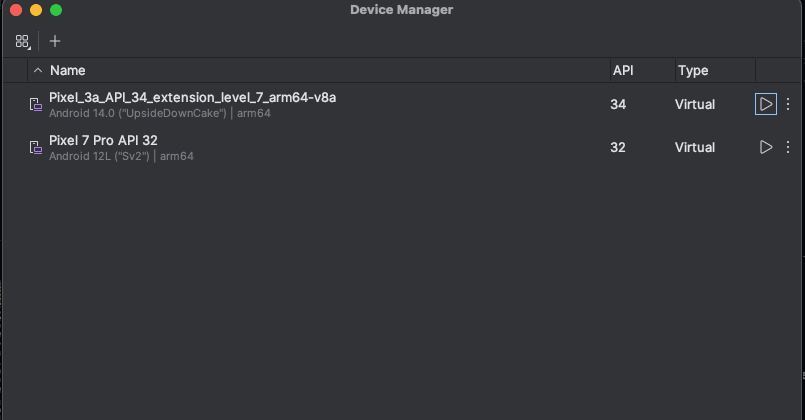
Task: Start the Pixel 7 Pro API 32 emulator
Action: [765, 147]
